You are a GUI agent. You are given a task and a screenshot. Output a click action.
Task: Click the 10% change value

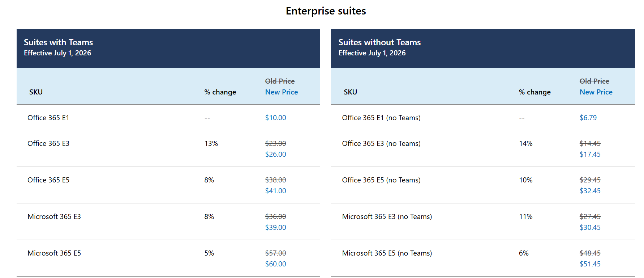(x=526, y=180)
